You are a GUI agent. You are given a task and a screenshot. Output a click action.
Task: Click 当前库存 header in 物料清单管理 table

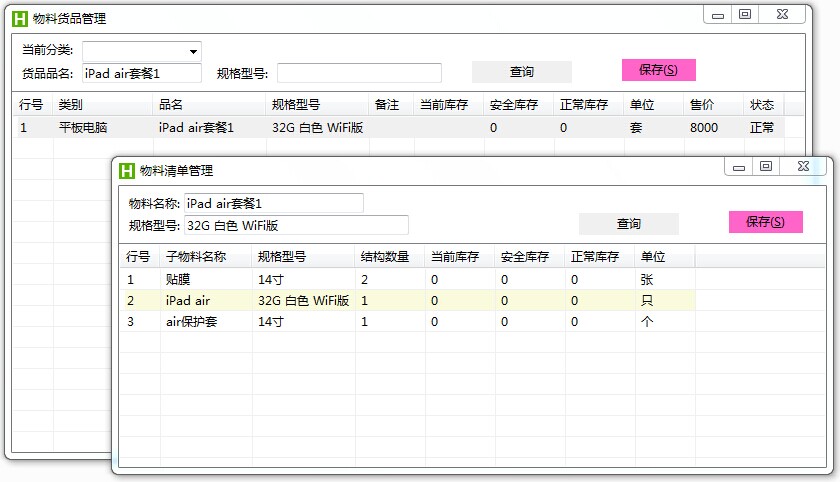point(460,257)
